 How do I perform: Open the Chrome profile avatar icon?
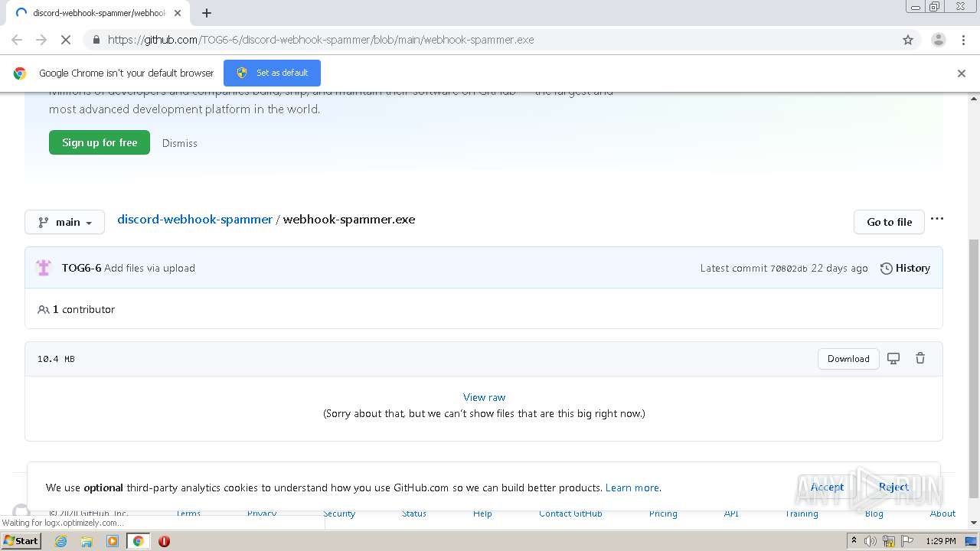[938, 40]
